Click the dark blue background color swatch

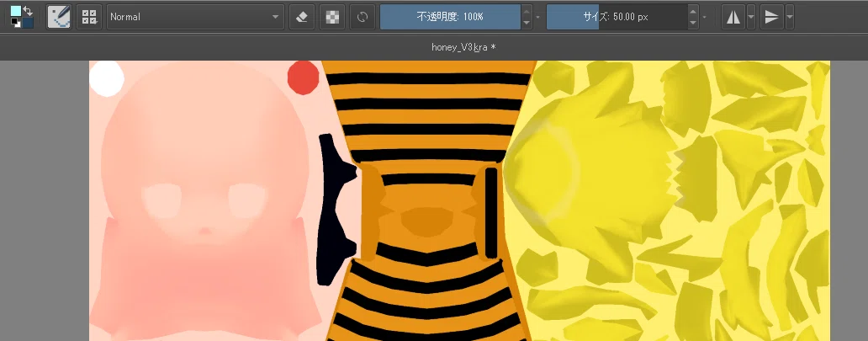pyautogui.click(x=28, y=22)
